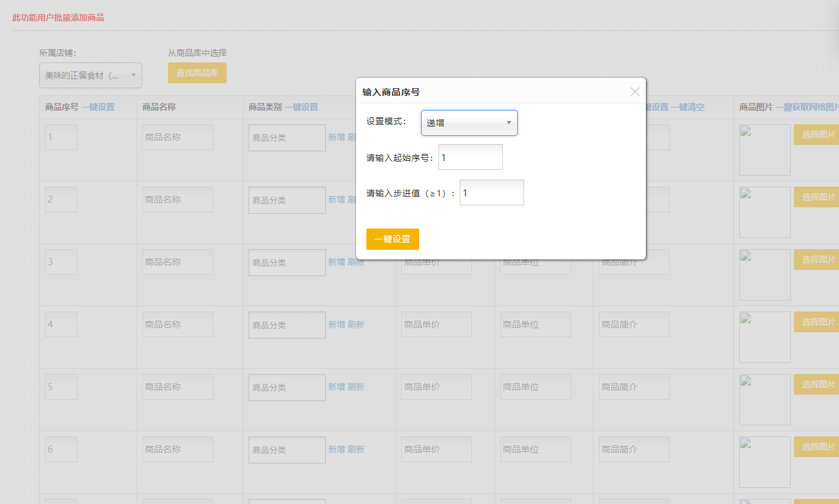The image size is (839, 504).
Task: Click the 商品名称 field in row 4
Action: click(x=178, y=324)
